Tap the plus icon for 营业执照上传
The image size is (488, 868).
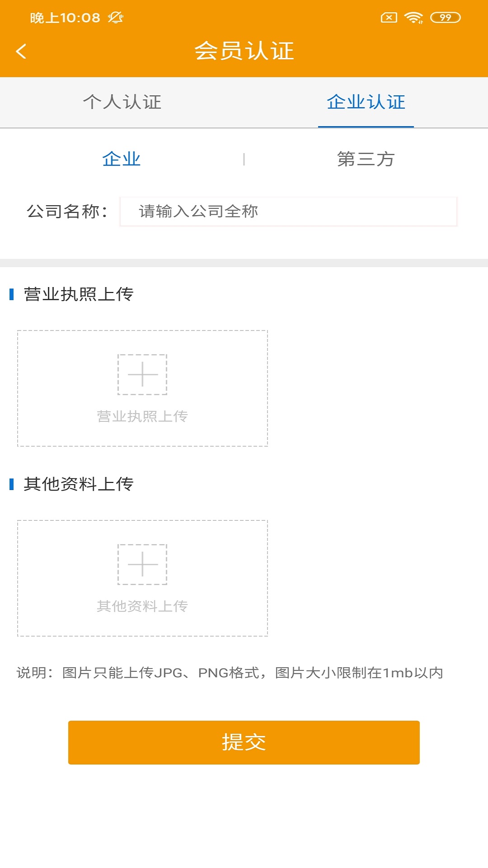pos(142,374)
